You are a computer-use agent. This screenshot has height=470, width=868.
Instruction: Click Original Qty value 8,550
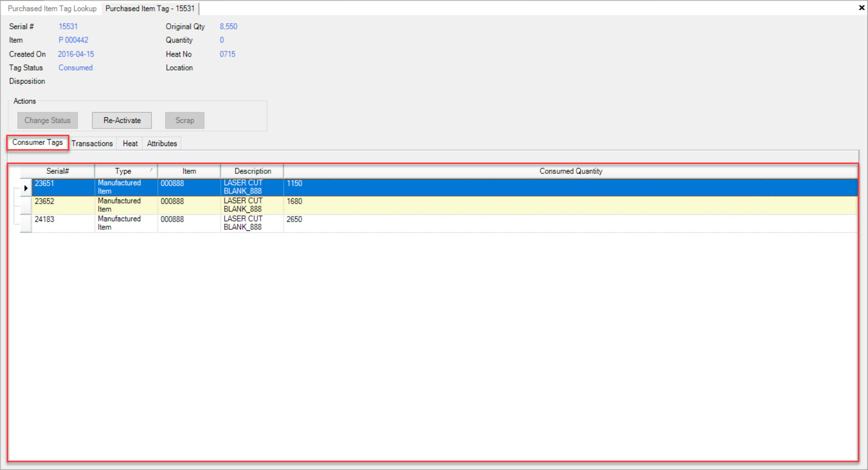pos(229,27)
